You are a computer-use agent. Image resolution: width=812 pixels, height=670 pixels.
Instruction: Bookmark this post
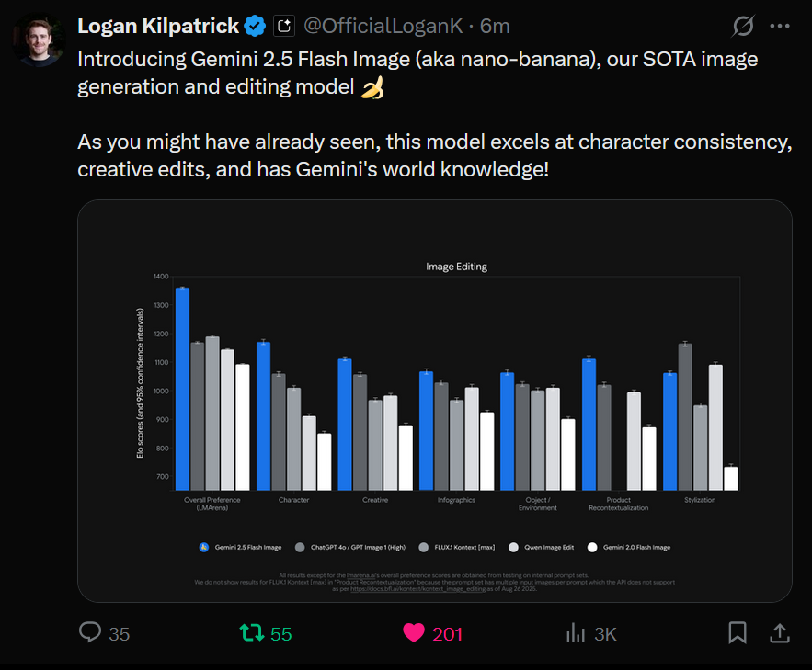tap(738, 633)
